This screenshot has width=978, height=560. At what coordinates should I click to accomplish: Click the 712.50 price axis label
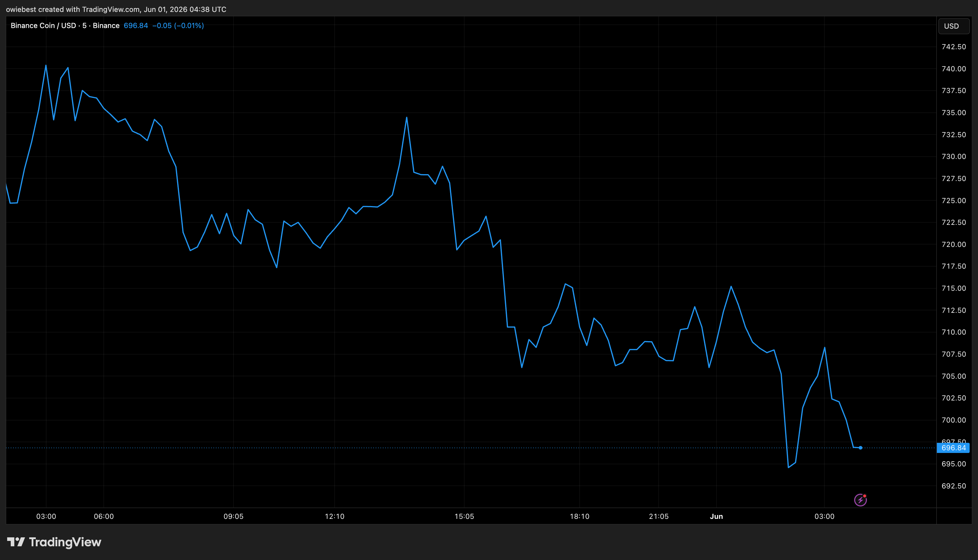pyautogui.click(x=954, y=310)
